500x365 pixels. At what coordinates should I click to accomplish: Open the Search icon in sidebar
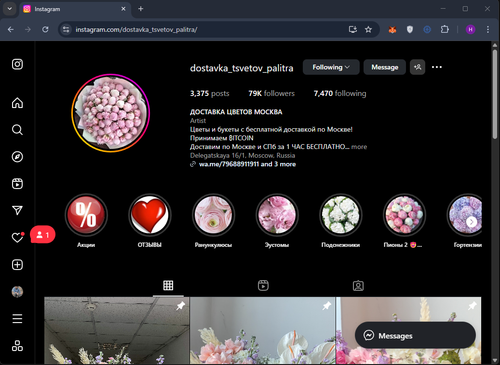coord(17,130)
